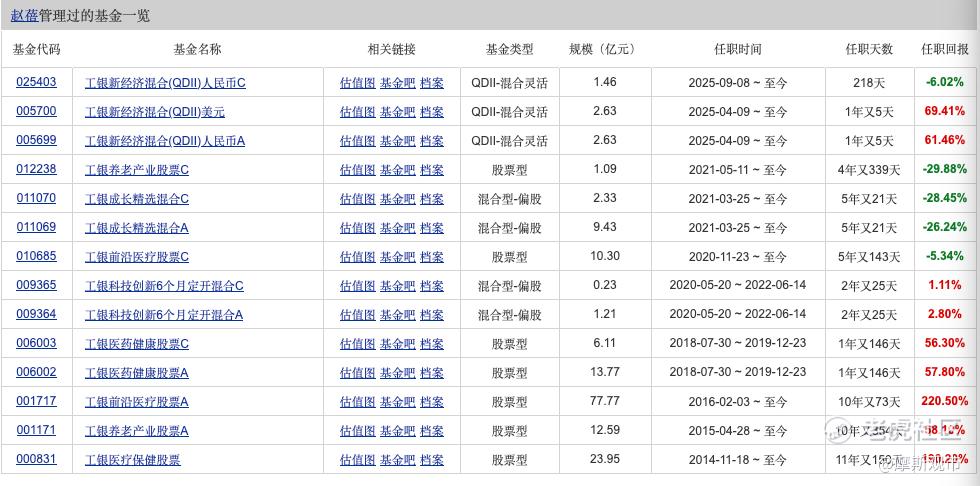
Task: Select the 220.50% return value
Action: 945,401
